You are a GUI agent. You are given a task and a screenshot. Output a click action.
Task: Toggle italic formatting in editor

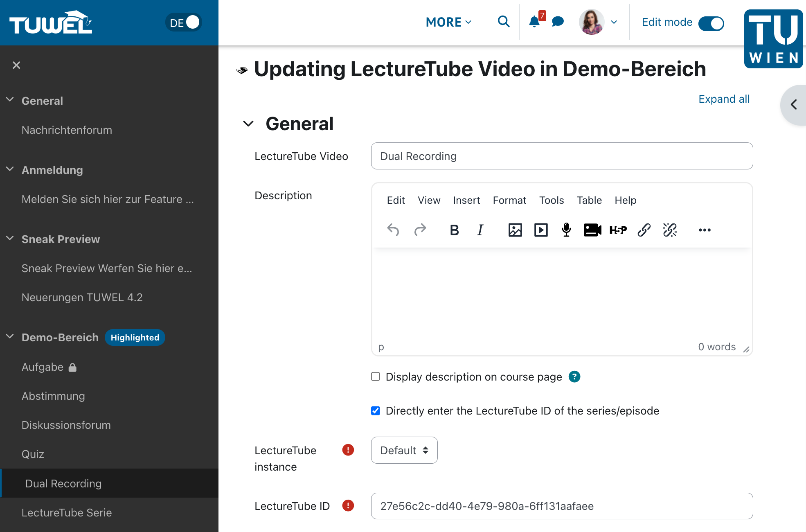point(480,230)
